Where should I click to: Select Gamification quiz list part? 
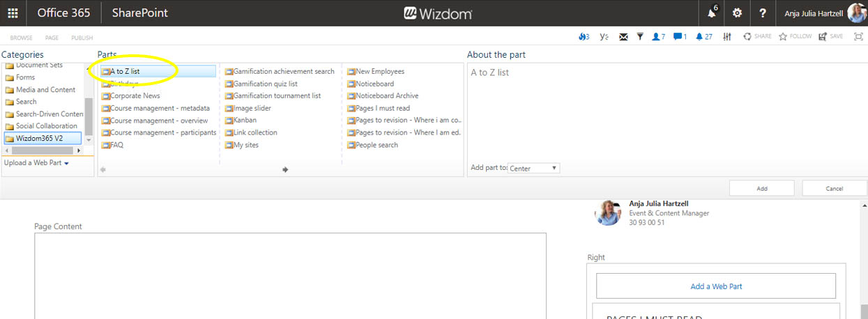[261, 84]
